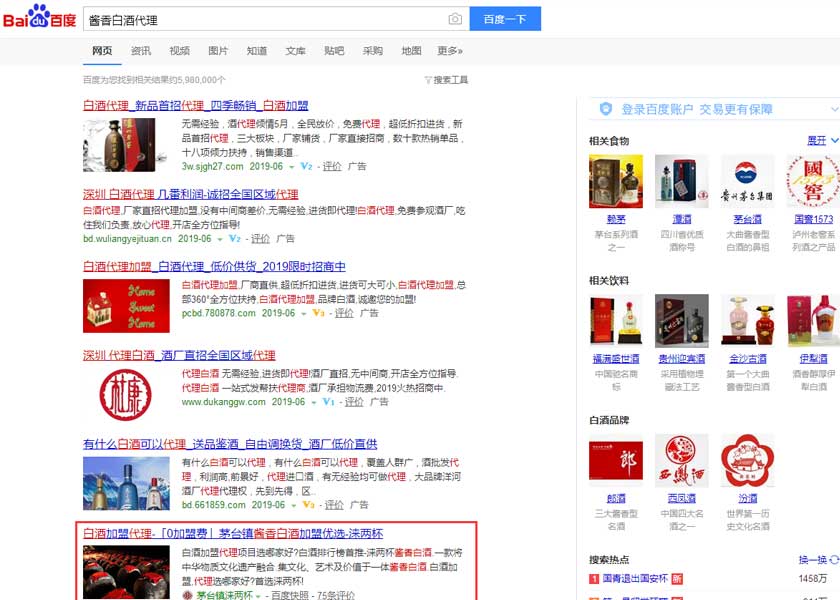Open the 图片 tab
Viewport: 840px width, 600px height.
(218, 51)
